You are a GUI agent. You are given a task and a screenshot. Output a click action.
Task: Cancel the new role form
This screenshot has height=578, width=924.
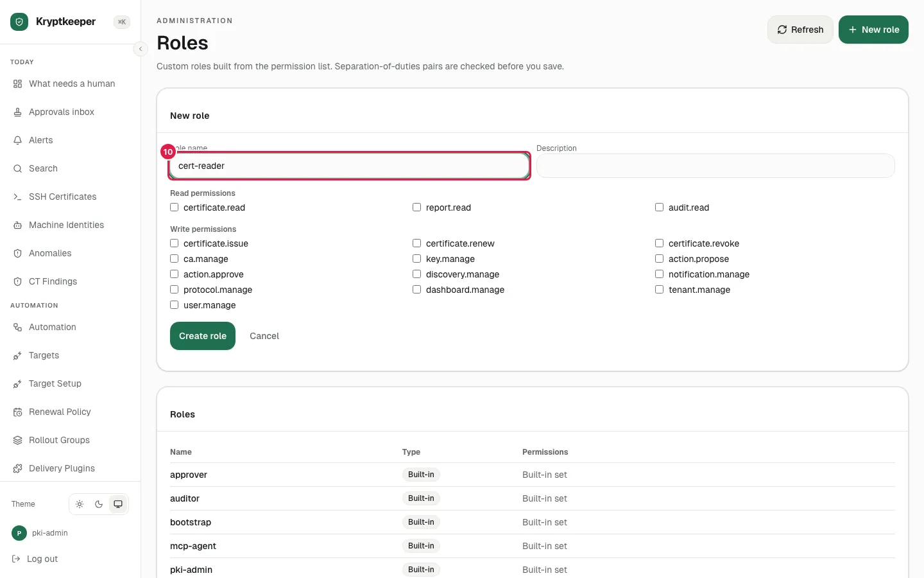click(264, 336)
